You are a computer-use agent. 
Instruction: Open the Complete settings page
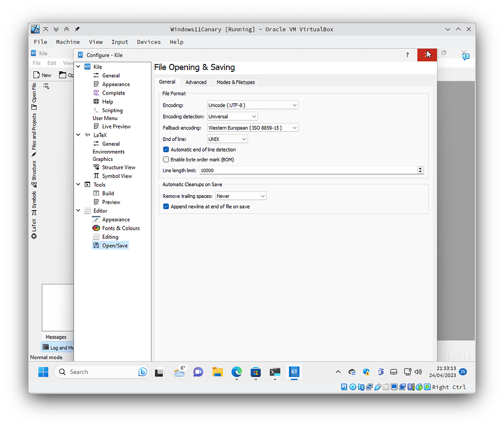pos(114,92)
